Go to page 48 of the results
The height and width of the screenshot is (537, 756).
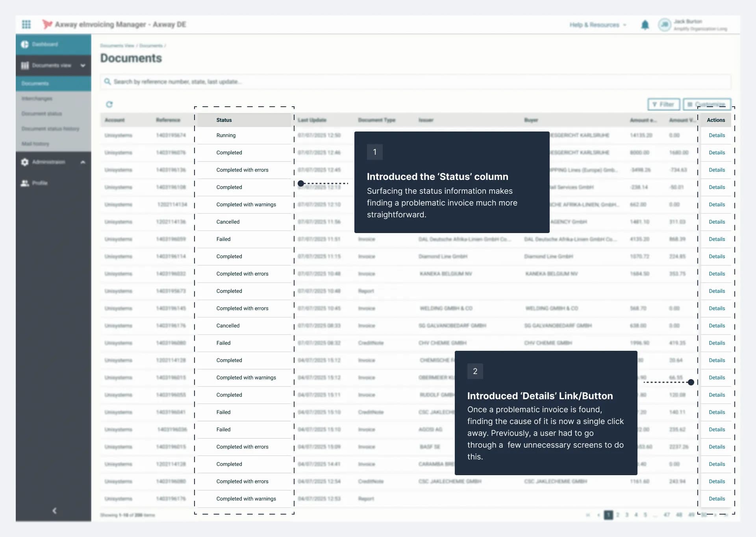click(x=679, y=515)
